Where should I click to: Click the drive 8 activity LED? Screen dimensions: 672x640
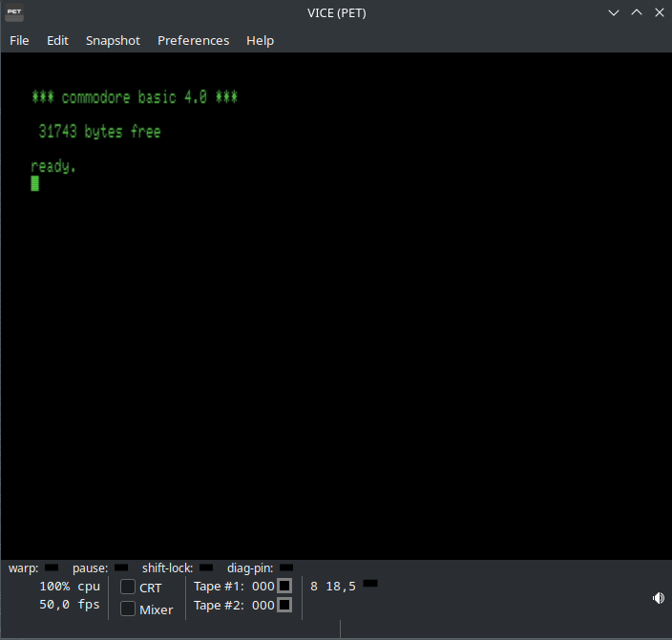[x=370, y=584]
